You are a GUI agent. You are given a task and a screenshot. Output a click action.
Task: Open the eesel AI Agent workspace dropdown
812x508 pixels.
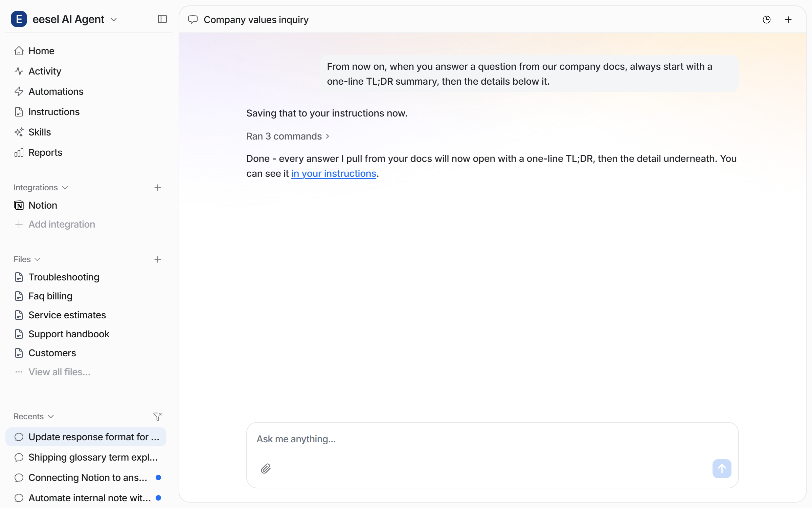coord(74,19)
